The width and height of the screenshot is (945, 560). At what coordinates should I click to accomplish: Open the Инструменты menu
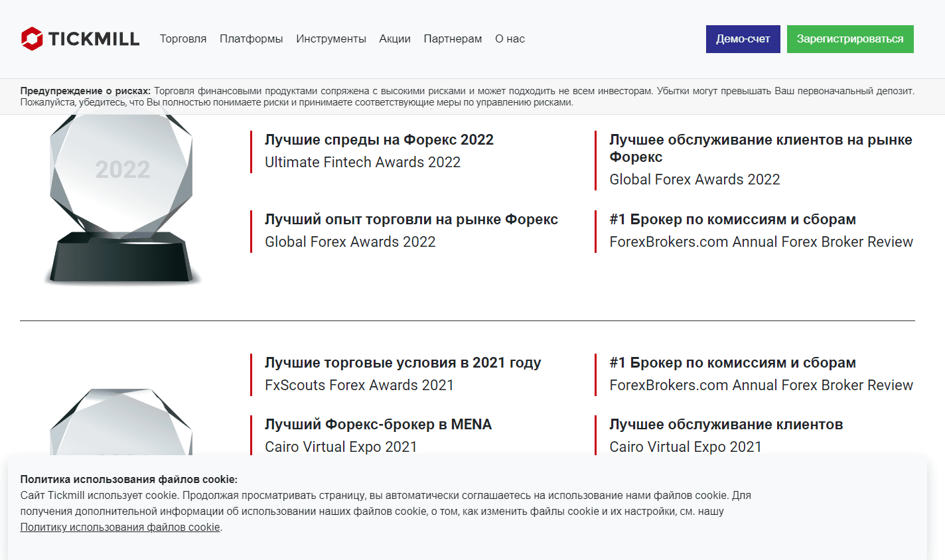click(x=331, y=39)
